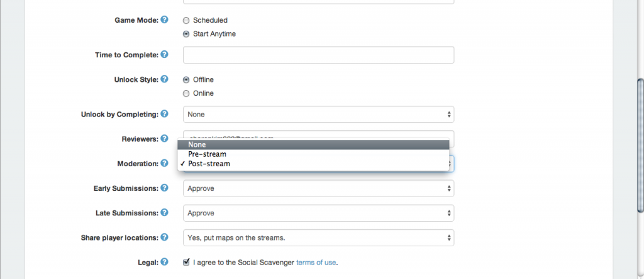Open the Share player locations dropdown

tap(318, 238)
